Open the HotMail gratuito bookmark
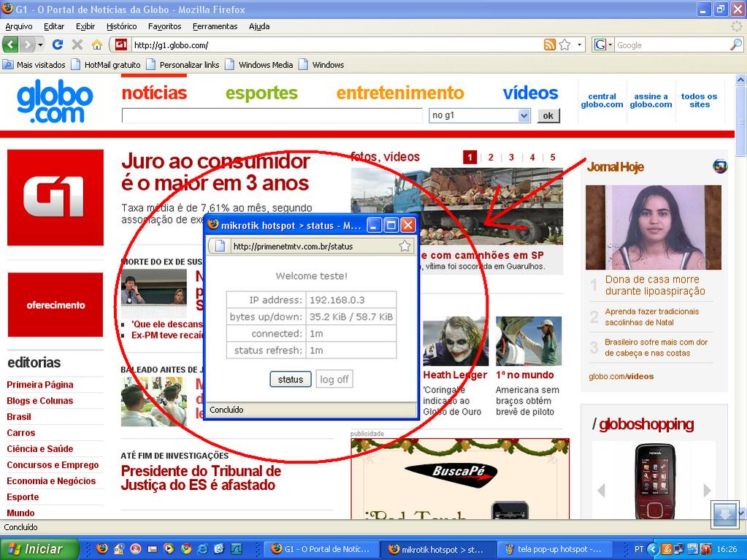The image size is (747, 560). click(106, 65)
